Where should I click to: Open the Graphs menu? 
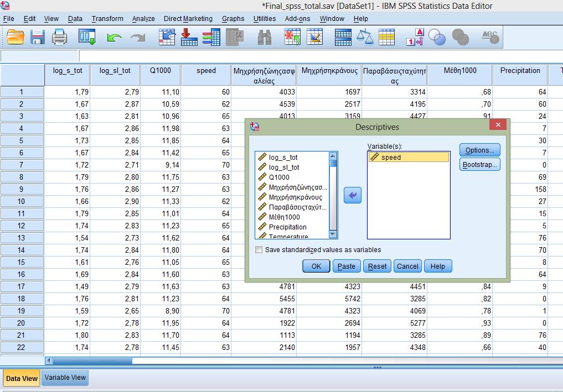[233, 19]
